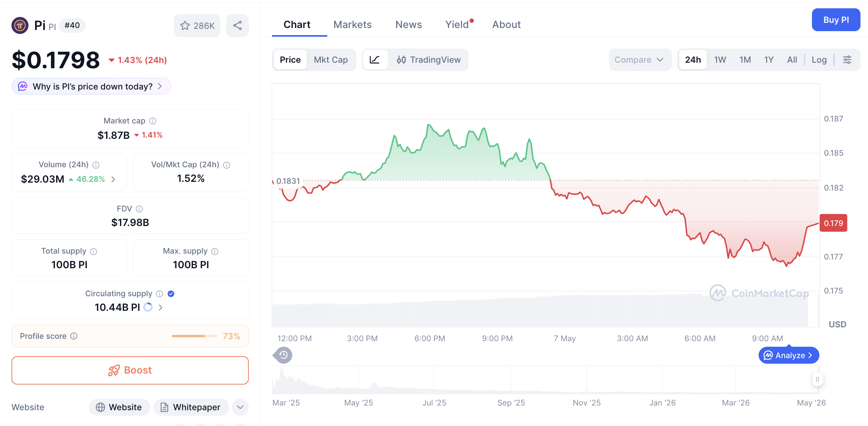Switch to TradingView candlestick chart
Image resolution: width=868 pixels, height=426 pixels.
428,60
